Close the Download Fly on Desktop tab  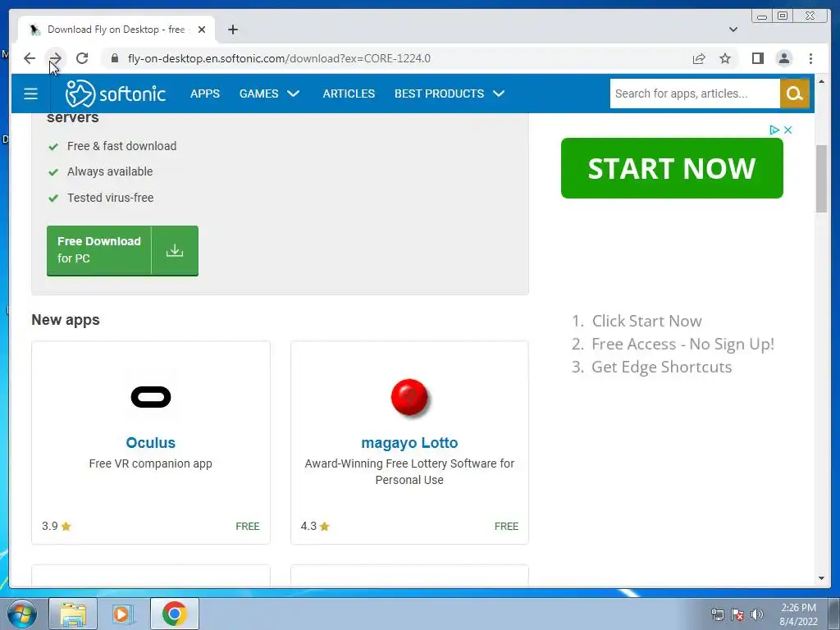(202, 30)
